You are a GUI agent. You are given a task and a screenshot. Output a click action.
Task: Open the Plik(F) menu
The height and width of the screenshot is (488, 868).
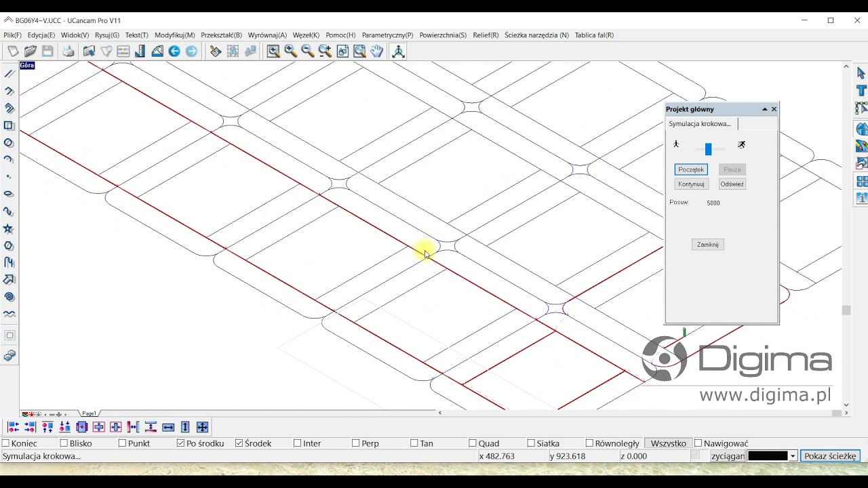point(12,35)
